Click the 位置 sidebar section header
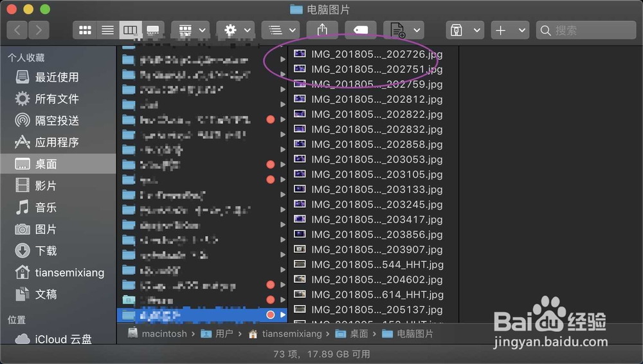643x364 pixels. 17,320
